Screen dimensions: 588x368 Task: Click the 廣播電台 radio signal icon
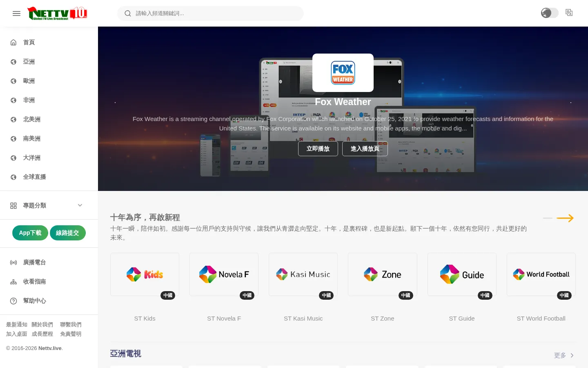pos(13,263)
